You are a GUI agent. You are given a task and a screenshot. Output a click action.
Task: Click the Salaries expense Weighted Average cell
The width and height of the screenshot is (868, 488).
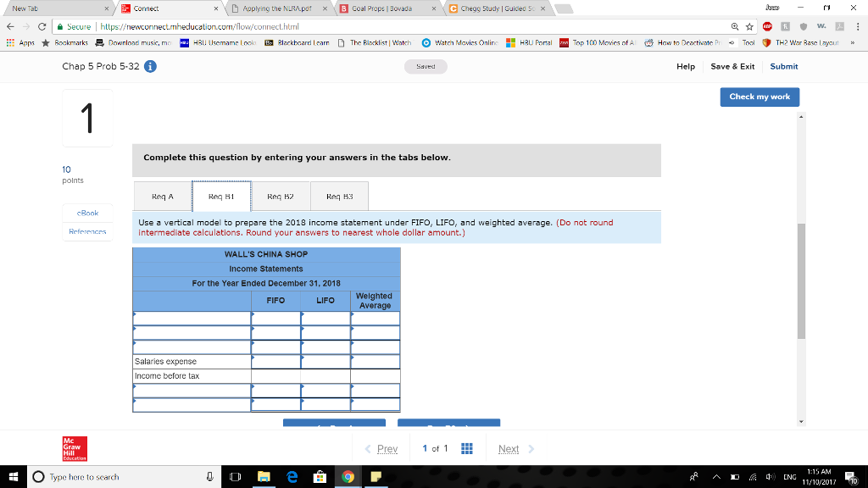pyautogui.click(x=376, y=361)
